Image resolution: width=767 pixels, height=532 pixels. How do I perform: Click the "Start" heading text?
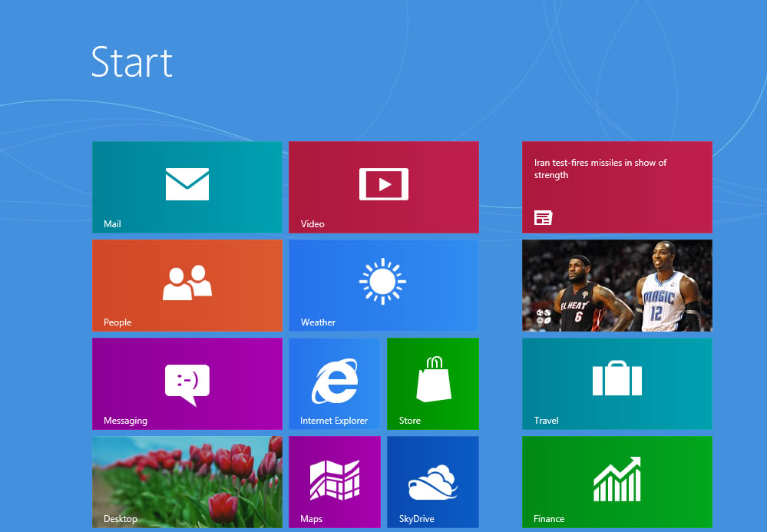131,62
